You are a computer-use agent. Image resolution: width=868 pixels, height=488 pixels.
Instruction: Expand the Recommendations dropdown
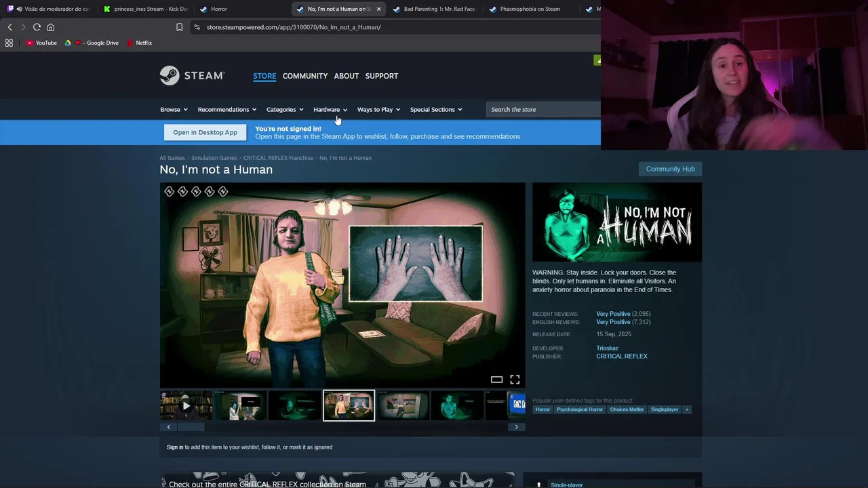click(227, 109)
